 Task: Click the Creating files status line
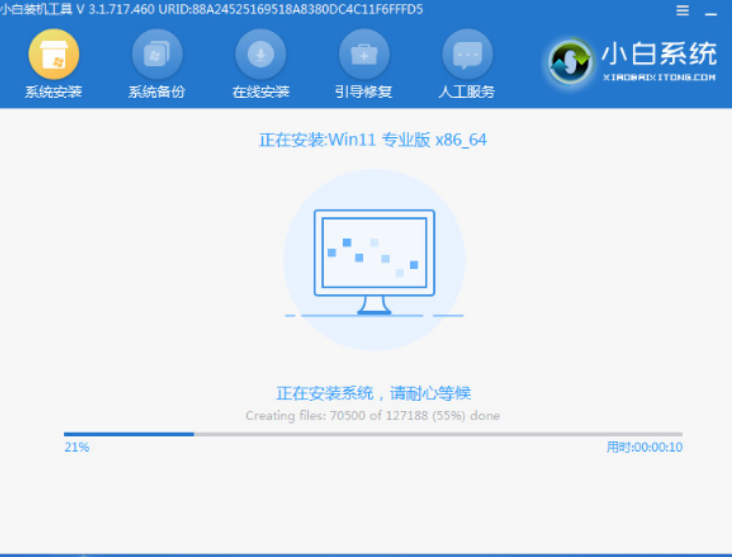tap(373, 415)
